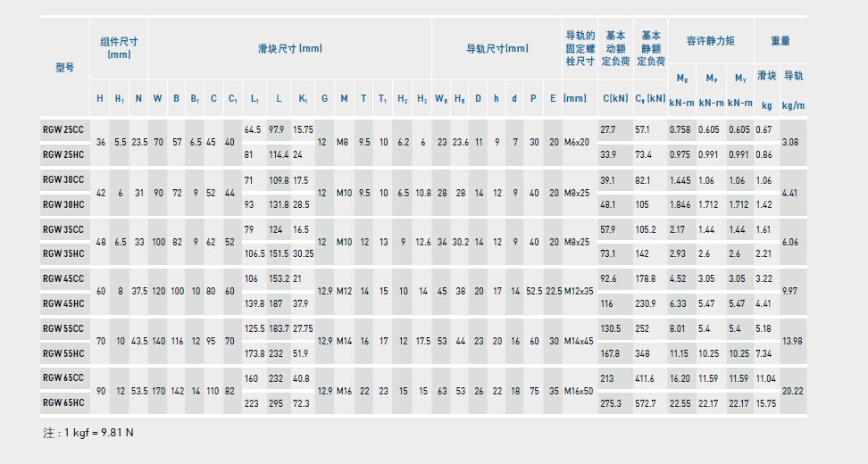
Task: Click the M12x35 bolt size cell
Action: pos(578,291)
